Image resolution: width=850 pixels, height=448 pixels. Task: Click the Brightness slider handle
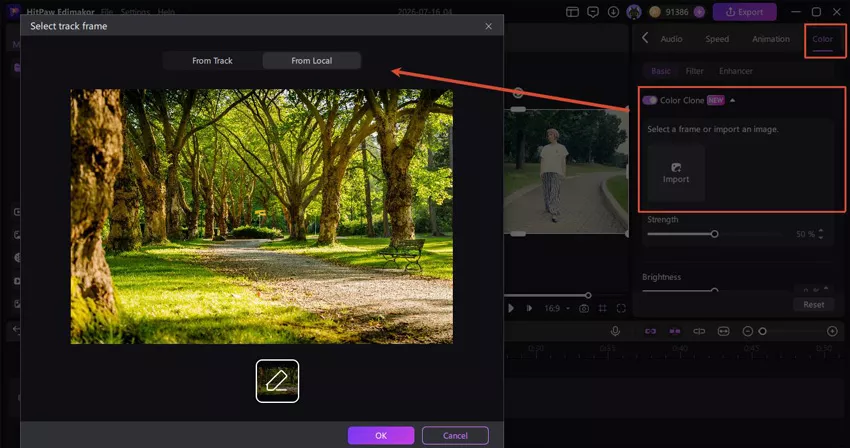point(714,291)
